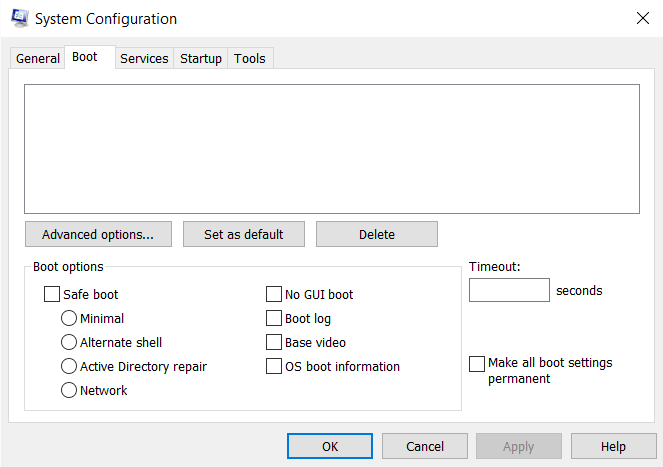
Task: Open Advanced options dialog
Action: [98, 234]
